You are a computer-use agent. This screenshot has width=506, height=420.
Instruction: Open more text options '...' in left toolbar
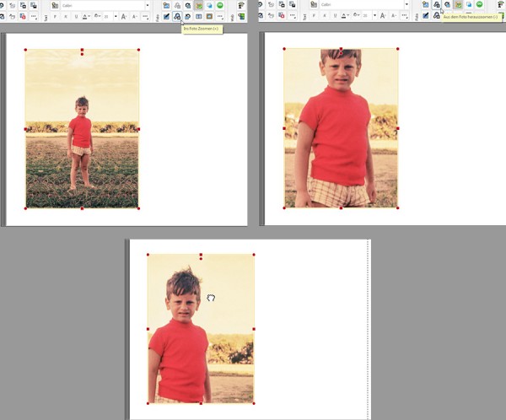pos(145,17)
